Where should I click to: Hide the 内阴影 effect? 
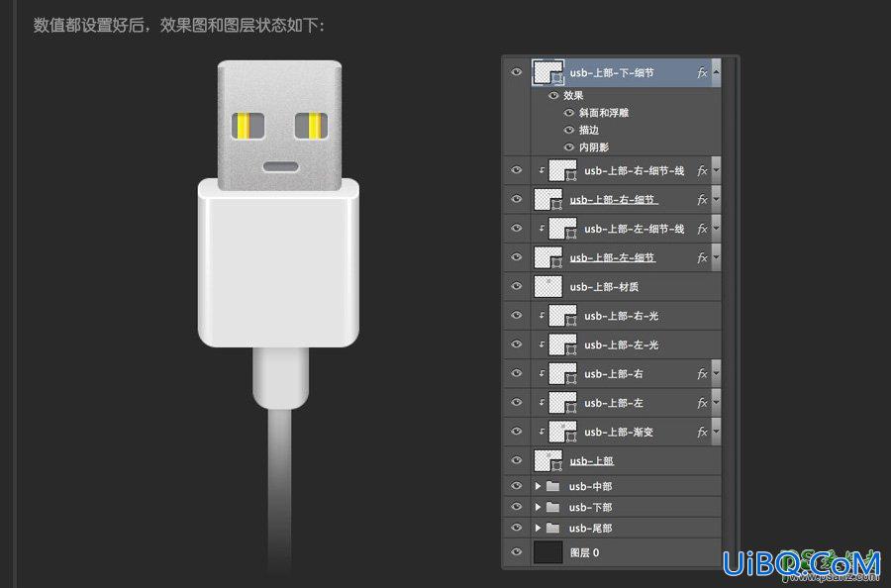point(569,147)
